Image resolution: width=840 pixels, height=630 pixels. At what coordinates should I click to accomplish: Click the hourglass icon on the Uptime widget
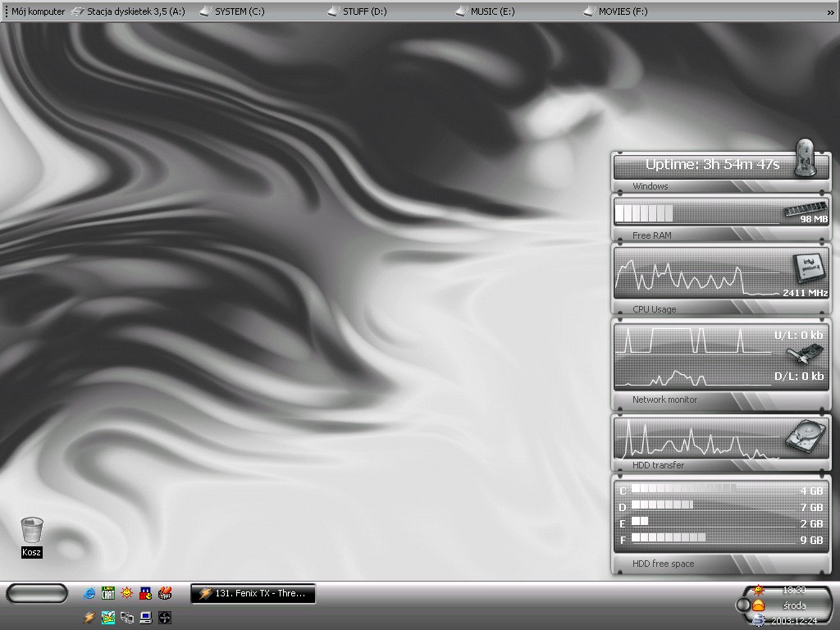click(805, 157)
